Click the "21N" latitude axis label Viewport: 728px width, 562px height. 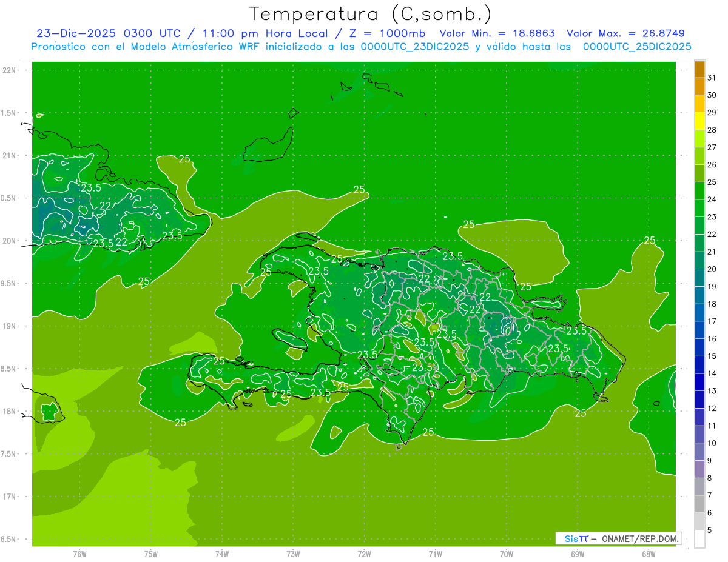click(10, 156)
